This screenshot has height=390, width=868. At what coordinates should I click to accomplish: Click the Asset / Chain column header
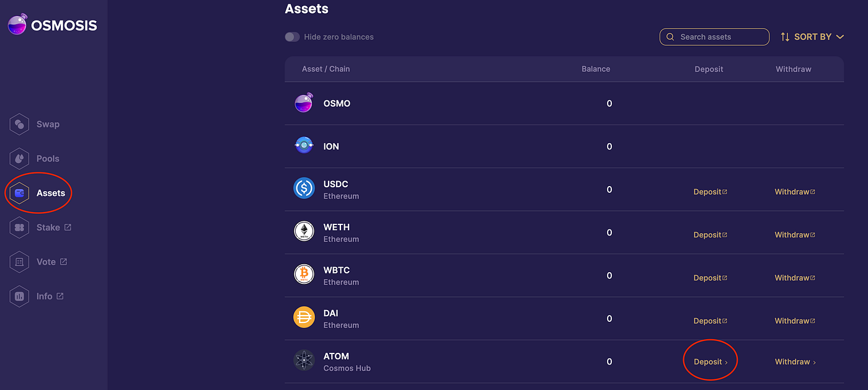tap(325, 69)
